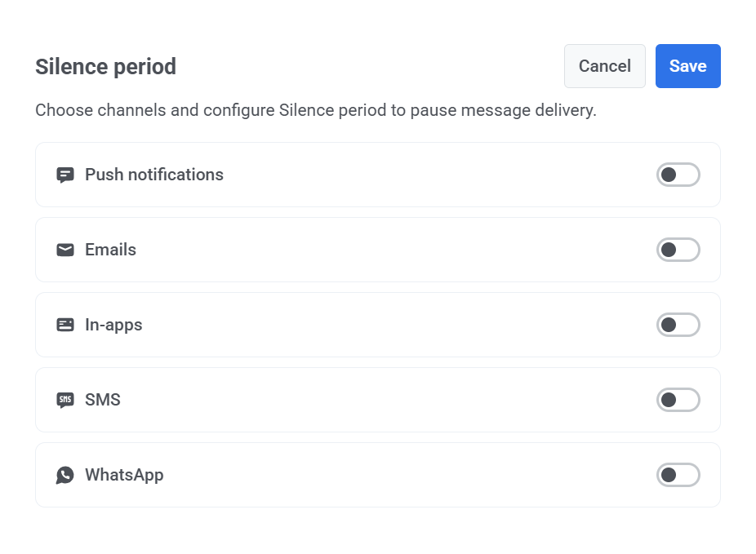Image resolution: width=756 pixels, height=554 pixels.
Task: Select the 'WhatsApp' channel label
Action: [125, 475]
